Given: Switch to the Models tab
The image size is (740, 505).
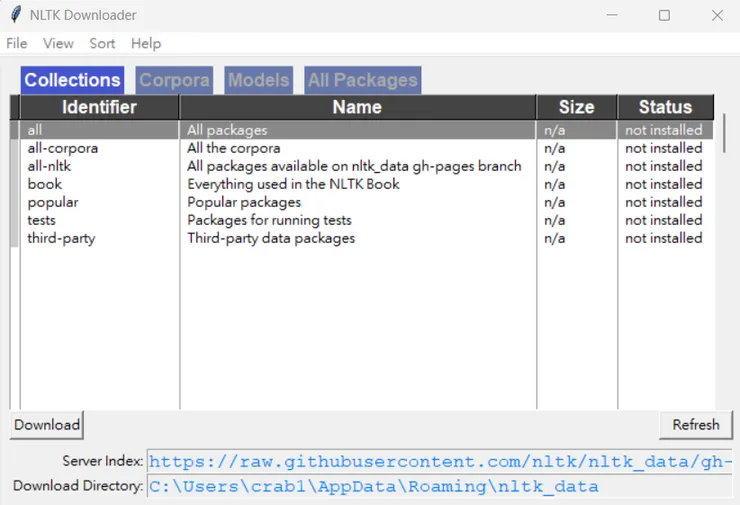Looking at the screenshot, I should click(x=258, y=80).
